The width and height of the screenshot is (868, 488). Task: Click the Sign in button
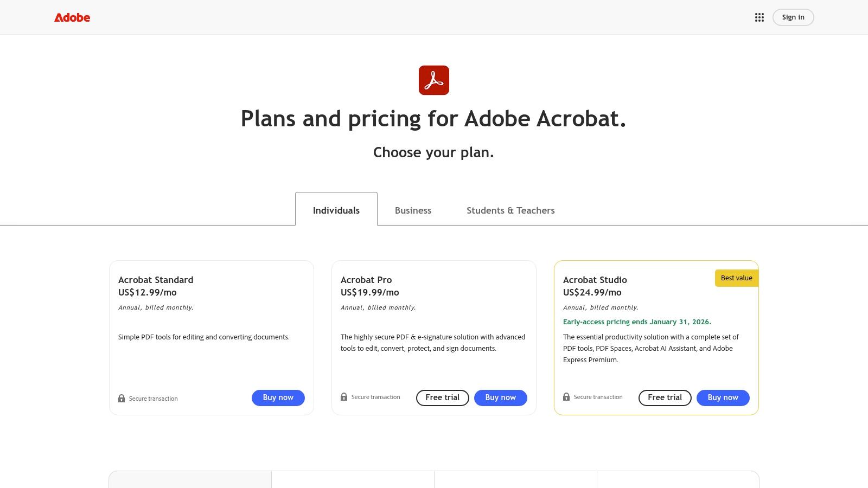point(793,17)
